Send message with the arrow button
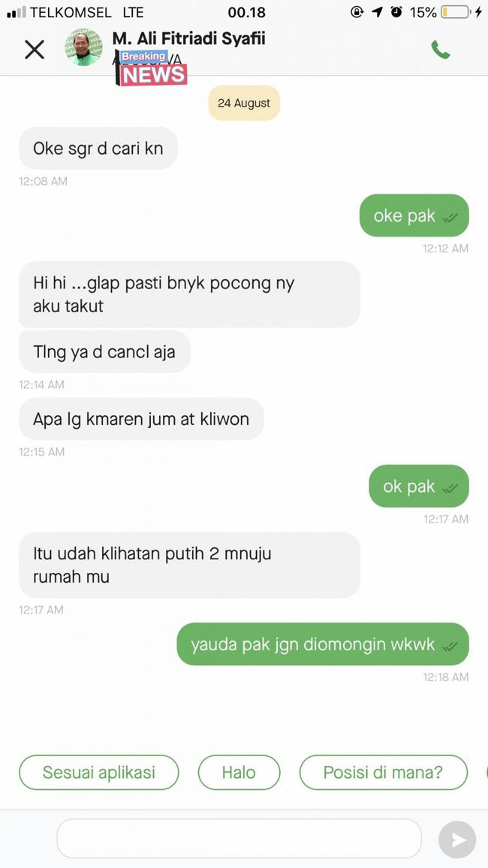This screenshot has height=868, width=488. point(457,839)
